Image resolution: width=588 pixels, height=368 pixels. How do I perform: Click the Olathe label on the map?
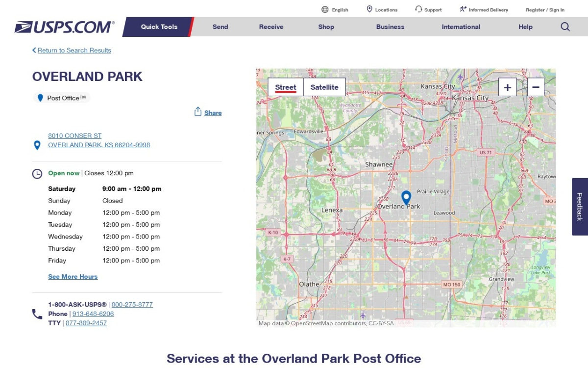(x=309, y=284)
